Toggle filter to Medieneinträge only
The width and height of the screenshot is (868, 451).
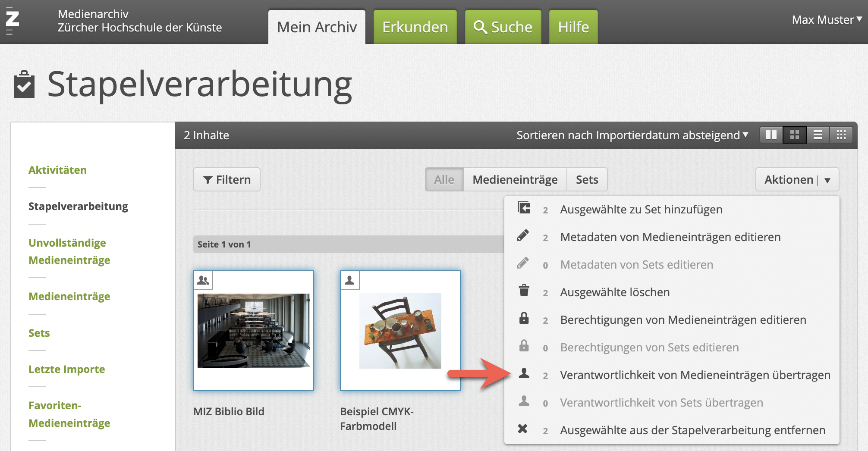click(515, 179)
